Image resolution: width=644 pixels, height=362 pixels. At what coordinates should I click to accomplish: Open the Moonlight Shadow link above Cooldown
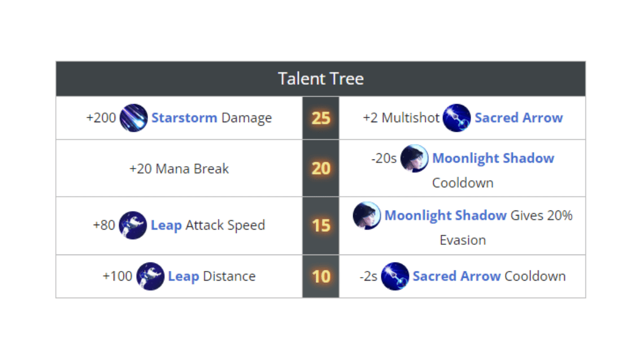(x=493, y=158)
